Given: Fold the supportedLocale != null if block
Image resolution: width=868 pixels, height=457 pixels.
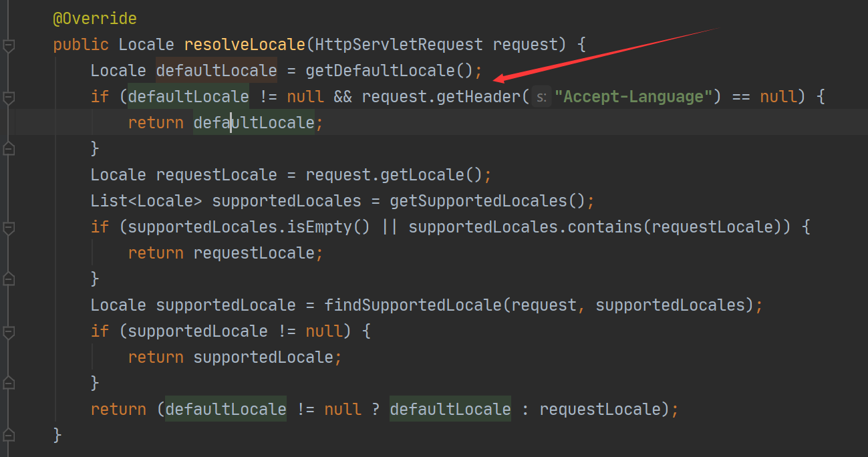Looking at the screenshot, I should (x=8, y=331).
